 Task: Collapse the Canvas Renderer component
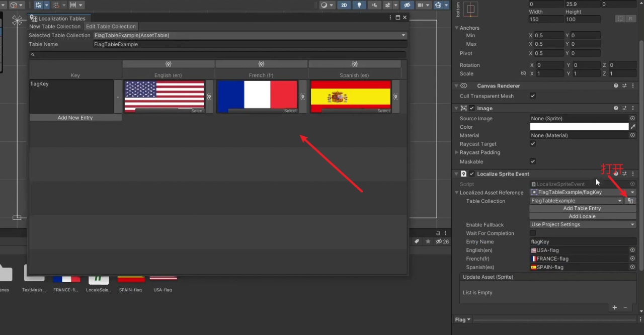click(457, 86)
